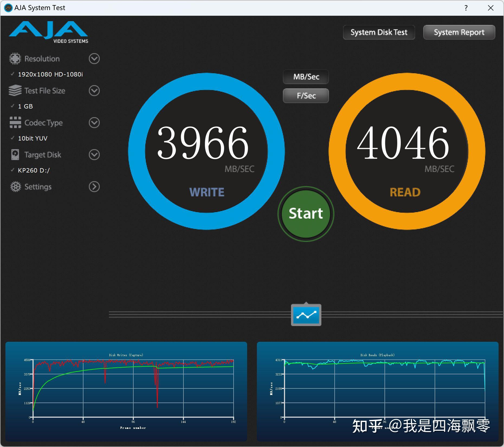Click the checkmark beside 1 GB
This screenshot has height=447, width=504.
point(12,106)
